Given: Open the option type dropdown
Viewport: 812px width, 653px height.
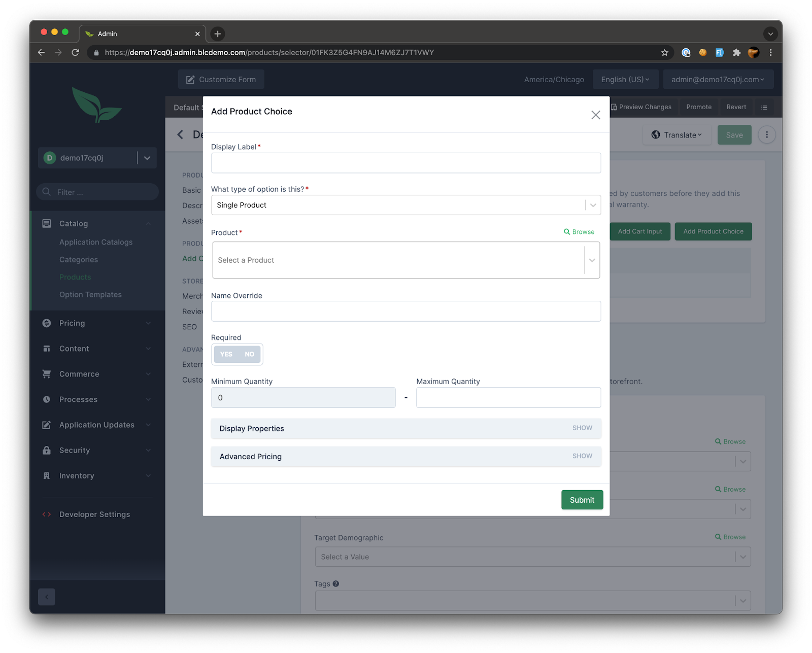Looking at the screenshot, I should (x=406, y=205).
